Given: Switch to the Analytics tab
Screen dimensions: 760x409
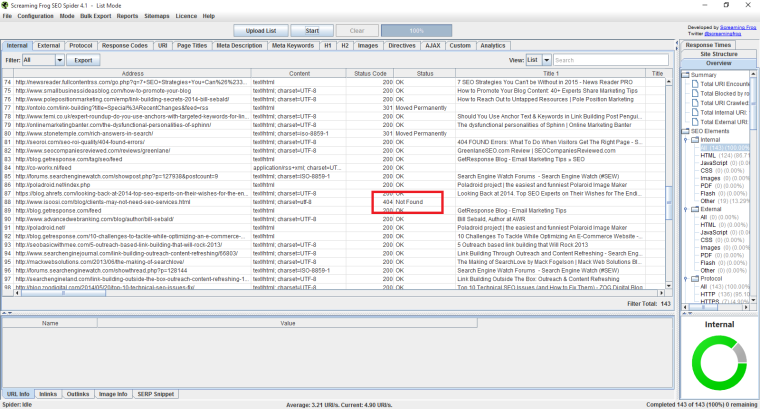Looking at the screenshot, I should (493, 46).
